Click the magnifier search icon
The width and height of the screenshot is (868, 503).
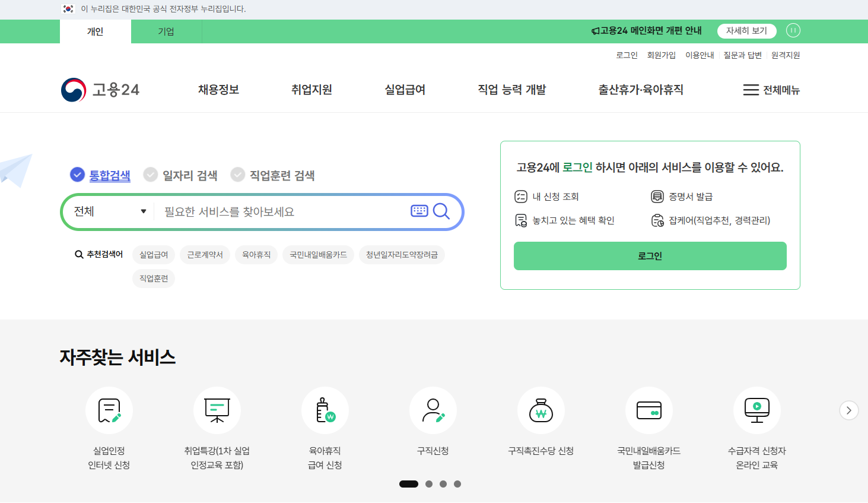coord(441,211)
